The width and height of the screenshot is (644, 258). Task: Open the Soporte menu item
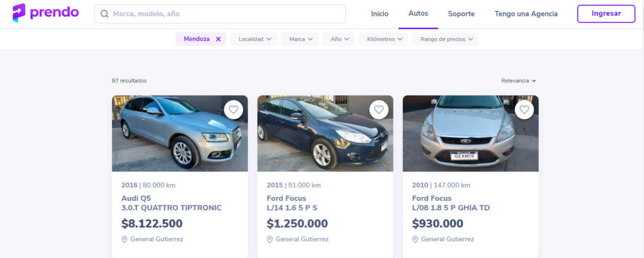tap(461, 14)
